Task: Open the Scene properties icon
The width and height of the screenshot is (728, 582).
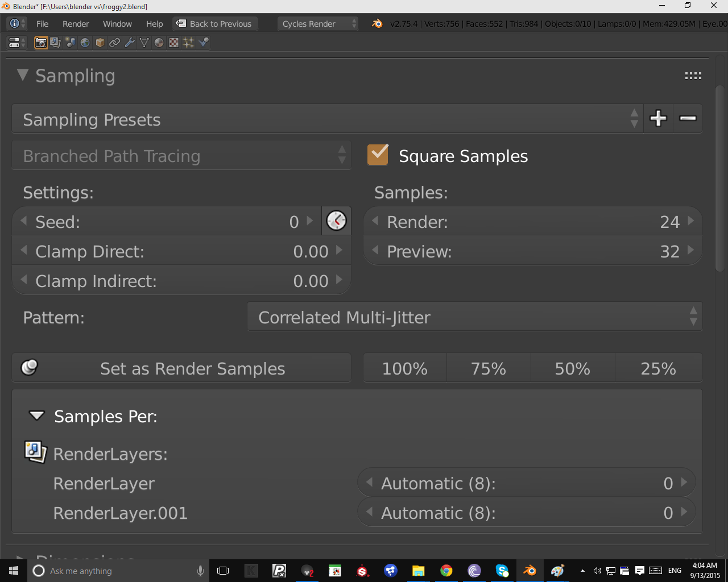Action: pos(70,43)
